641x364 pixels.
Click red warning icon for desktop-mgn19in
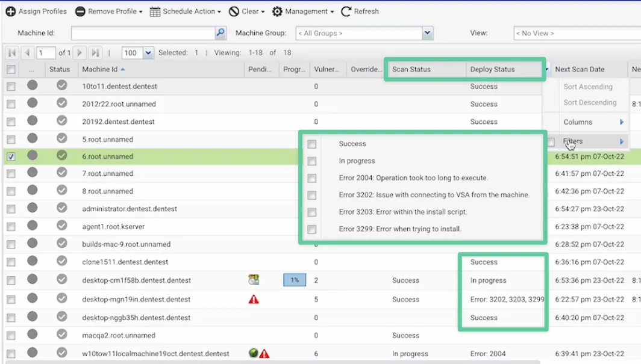click(254, 299)
